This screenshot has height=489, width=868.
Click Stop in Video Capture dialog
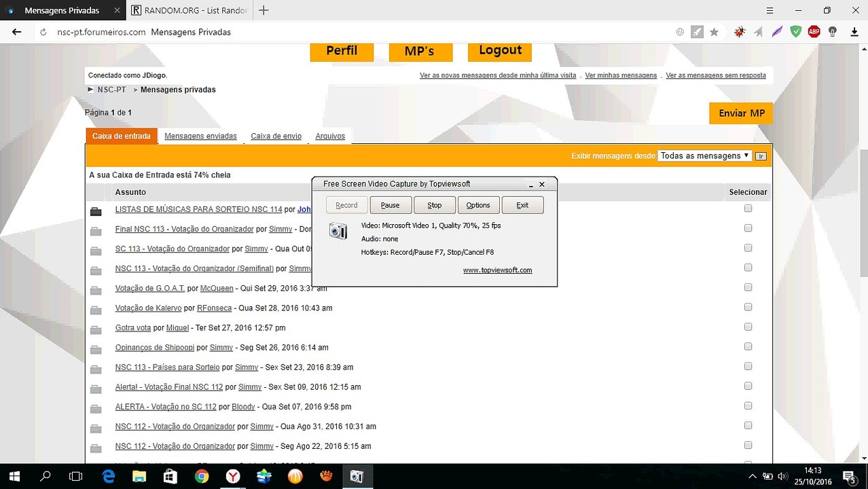pyautogui.click(x=435, y=205)
